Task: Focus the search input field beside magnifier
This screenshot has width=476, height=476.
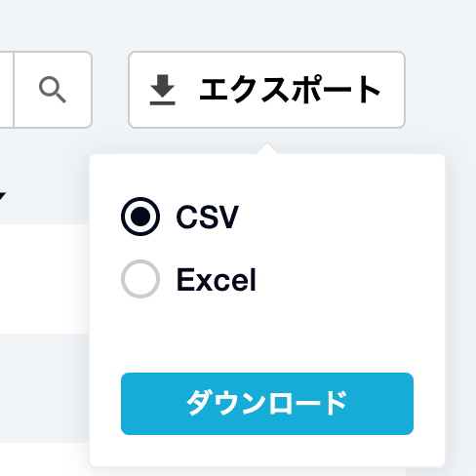Action: click(7, 90)
